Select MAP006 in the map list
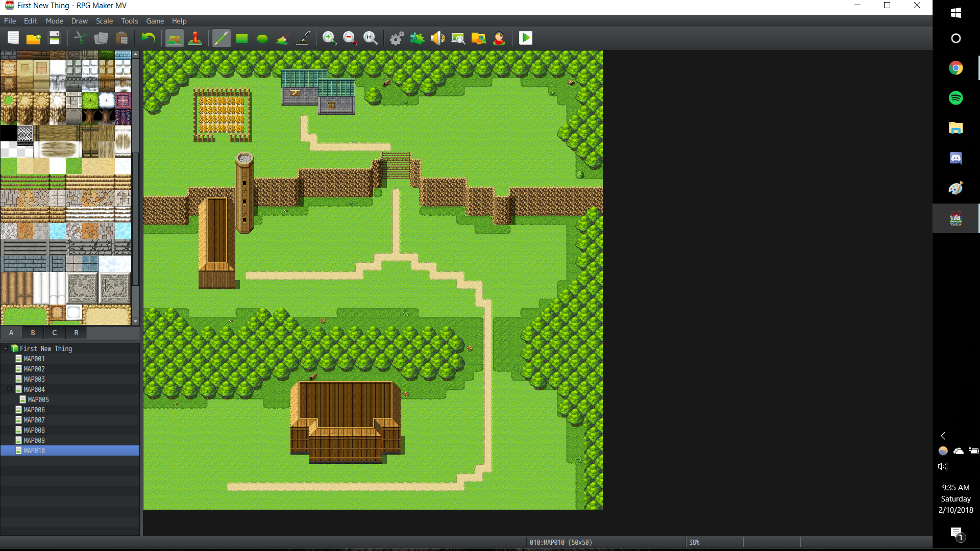Image resolution: width=980 pixels, height=551 pixels. (x=34, y=410)
